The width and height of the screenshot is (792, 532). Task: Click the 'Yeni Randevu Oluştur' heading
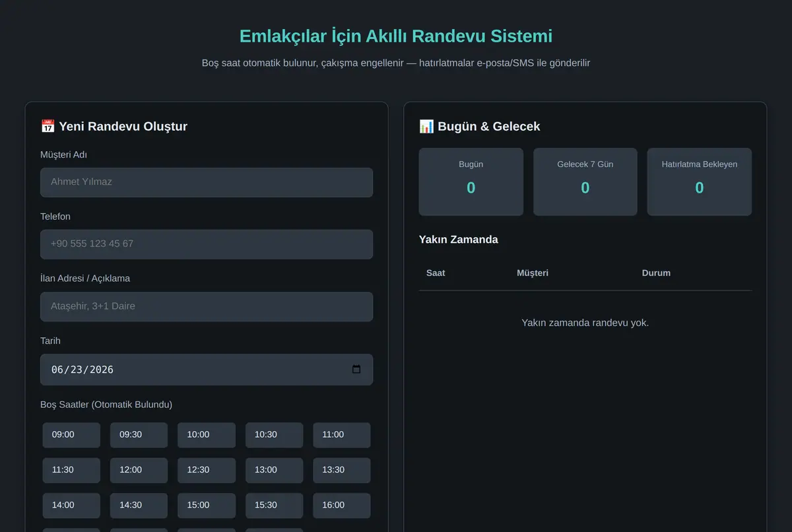click(114, 127)
